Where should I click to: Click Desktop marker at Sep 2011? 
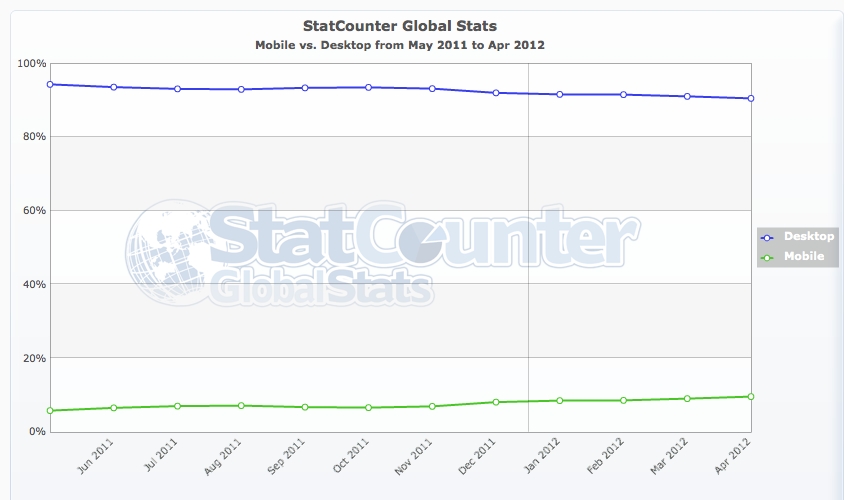(x=305, y=88)
